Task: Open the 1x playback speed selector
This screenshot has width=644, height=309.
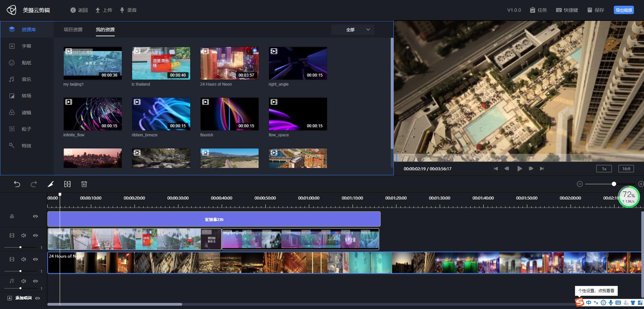Action: [x=604, y=169]
